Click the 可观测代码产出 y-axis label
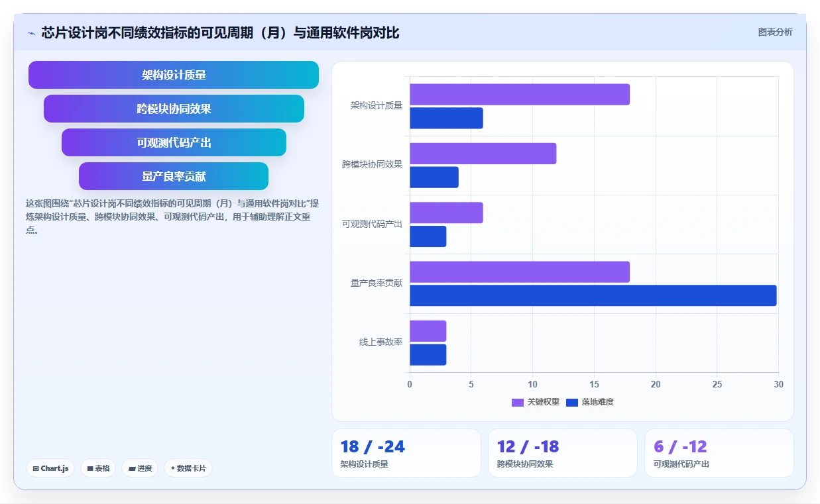This screenshot has height=504, width=820. coord(372,224)
